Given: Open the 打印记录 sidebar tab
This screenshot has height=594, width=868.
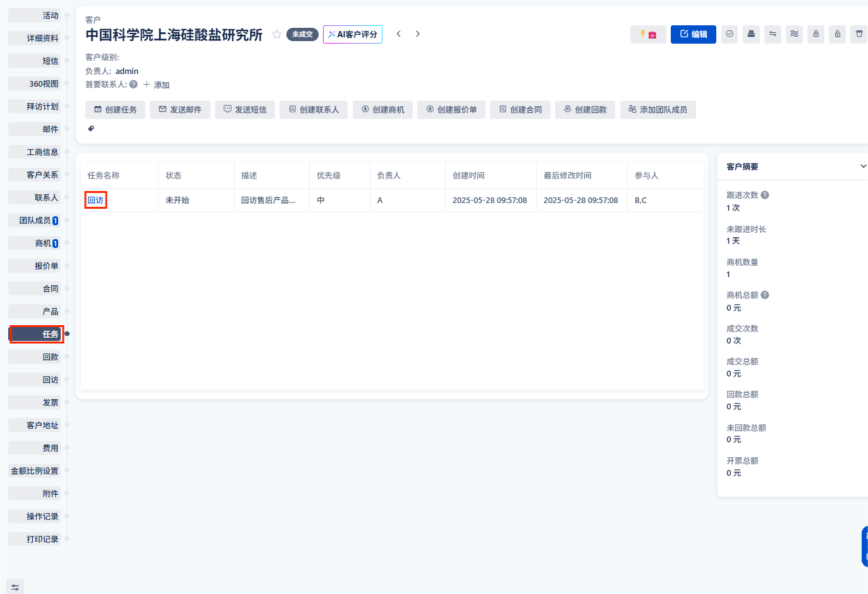Looking at the screenshot, I should [35, 539].
